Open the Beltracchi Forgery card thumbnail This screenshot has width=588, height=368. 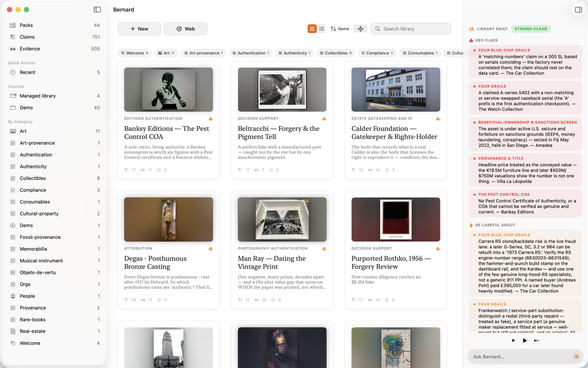pyautogui.click(x=282, y=89)
